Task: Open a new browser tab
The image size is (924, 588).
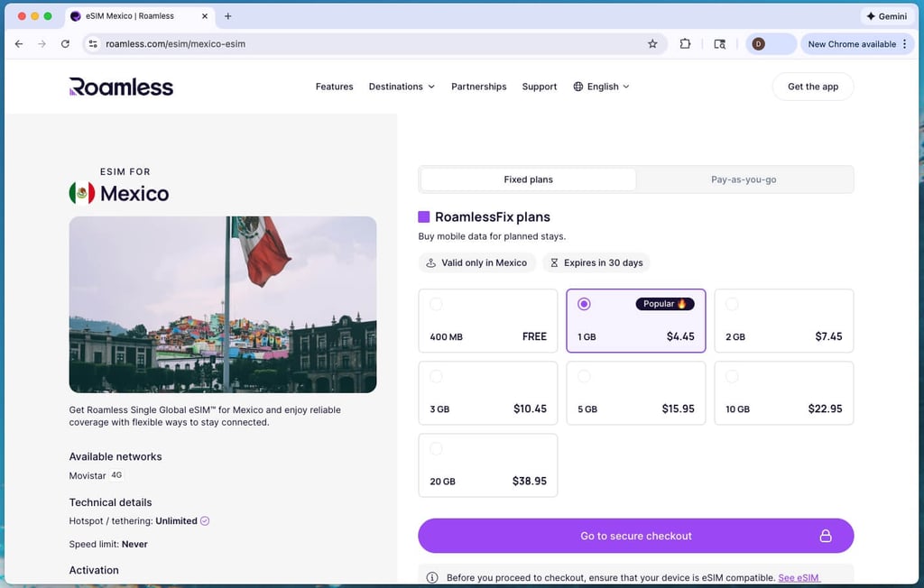Action: (228, 16)
